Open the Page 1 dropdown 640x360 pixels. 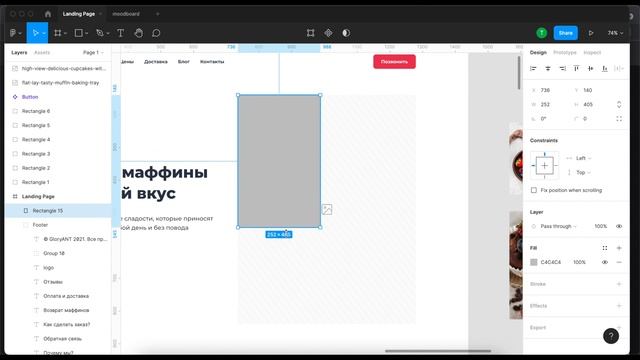[x=93, y=53]
